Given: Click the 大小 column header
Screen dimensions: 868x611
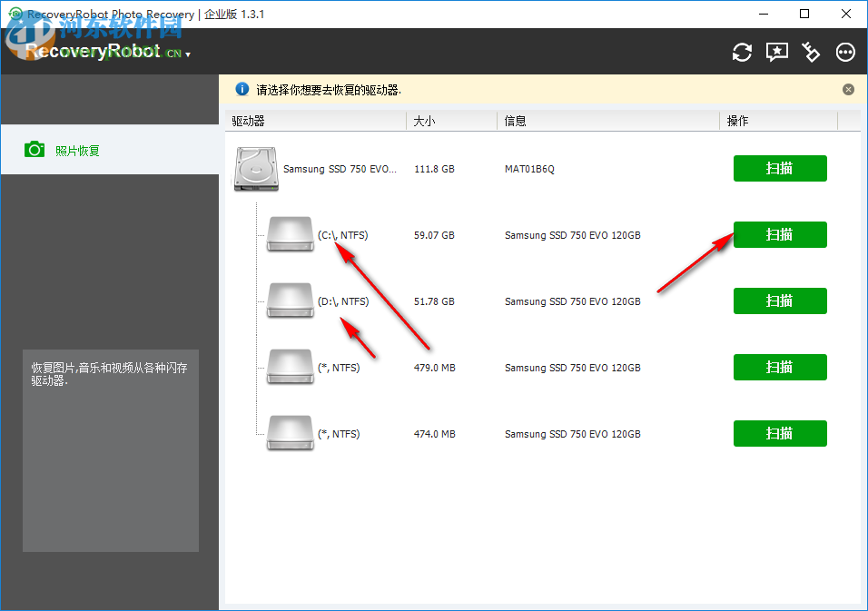Looking at the screenshot, I should pos(423,120).
